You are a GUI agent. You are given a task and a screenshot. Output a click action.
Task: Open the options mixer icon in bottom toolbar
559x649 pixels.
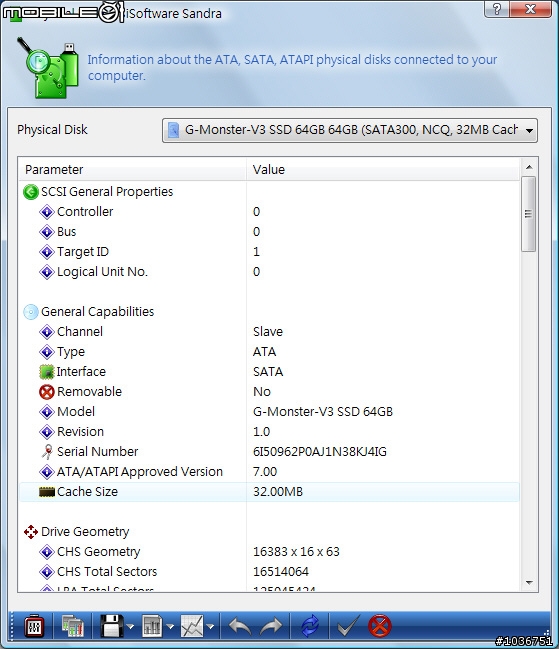pyautogui.click(x=34, y=626)
